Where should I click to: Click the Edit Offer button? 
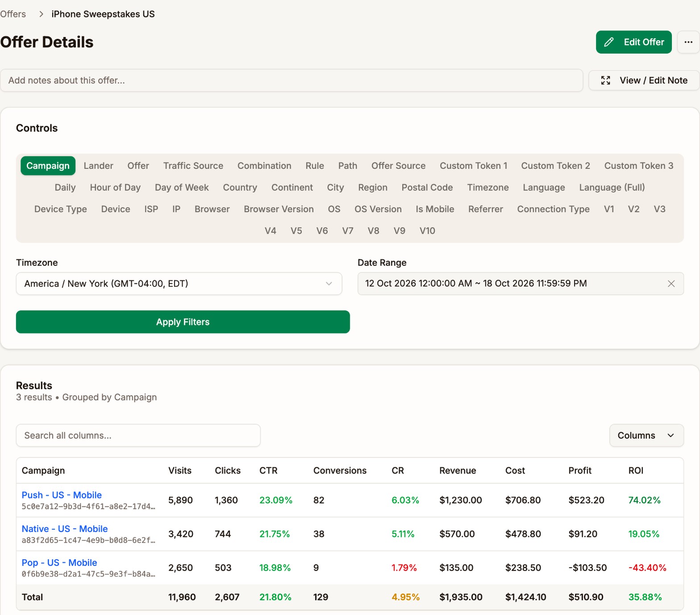click(634, 42)
